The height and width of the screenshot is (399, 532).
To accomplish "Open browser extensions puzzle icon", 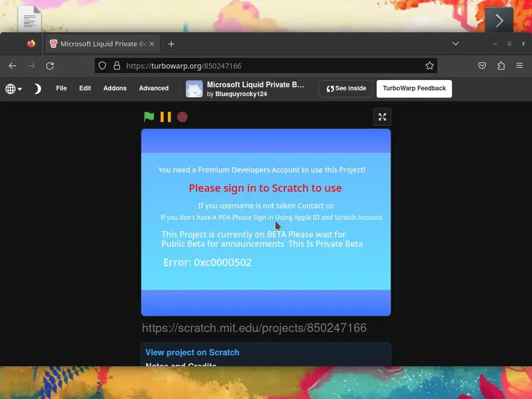I will coord(501,65).
